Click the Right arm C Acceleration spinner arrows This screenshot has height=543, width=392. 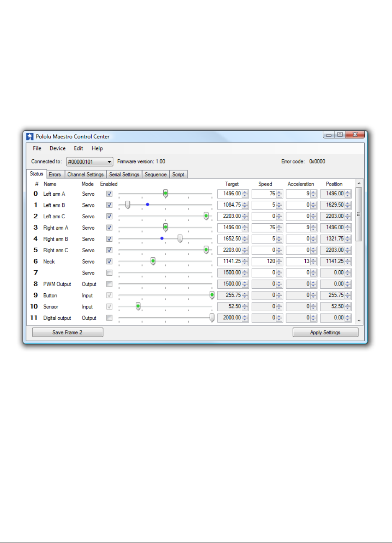pyautogui.click(x=313, y=251)
